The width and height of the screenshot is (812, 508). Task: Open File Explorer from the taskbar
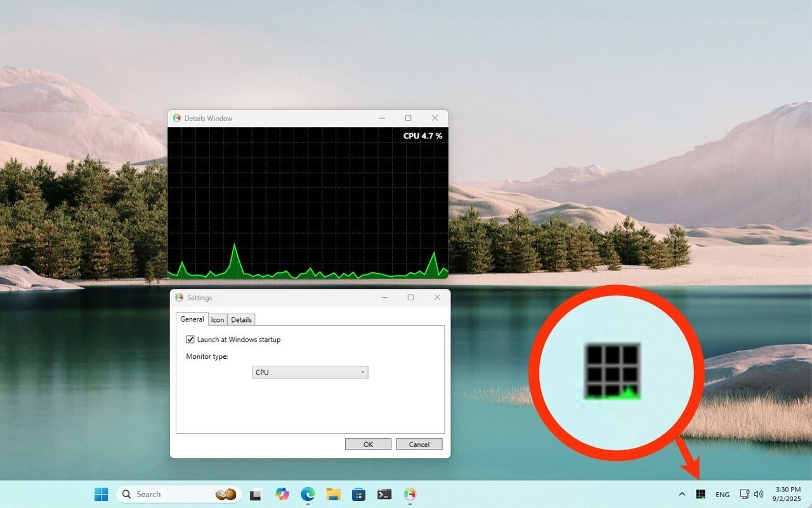coord(334,494)
